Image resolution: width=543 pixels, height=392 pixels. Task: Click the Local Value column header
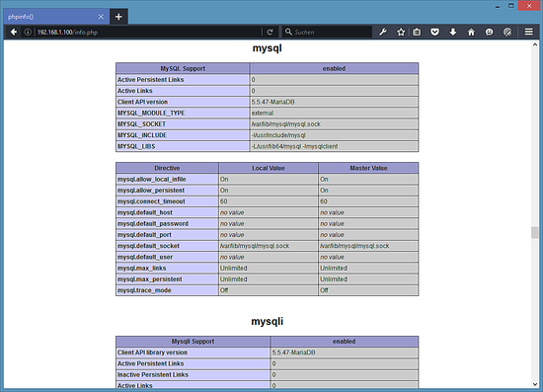[269, 168]
